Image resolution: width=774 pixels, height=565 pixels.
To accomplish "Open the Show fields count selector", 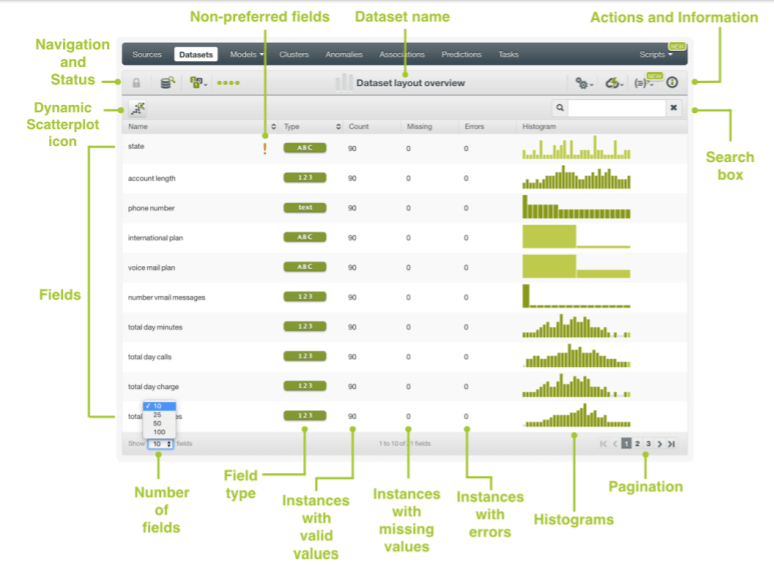I will click(x=160, y=444).
